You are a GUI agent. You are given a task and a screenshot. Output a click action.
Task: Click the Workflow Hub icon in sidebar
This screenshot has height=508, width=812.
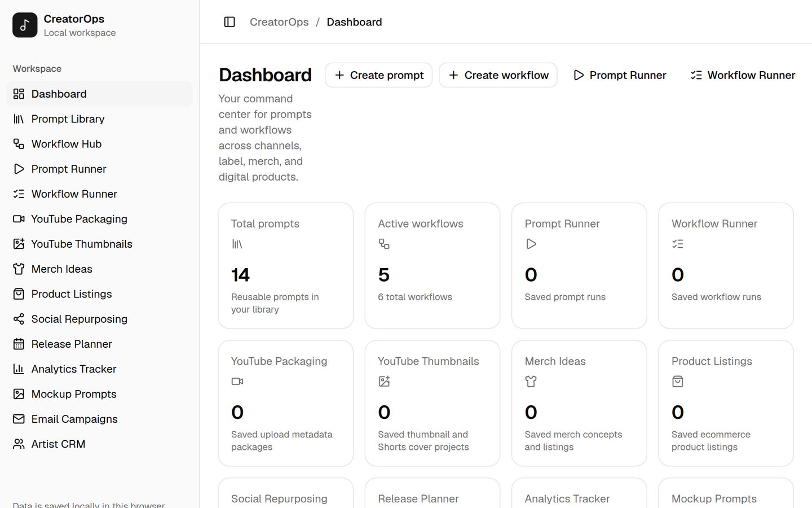pyautogui.click(x=19, y=144)
